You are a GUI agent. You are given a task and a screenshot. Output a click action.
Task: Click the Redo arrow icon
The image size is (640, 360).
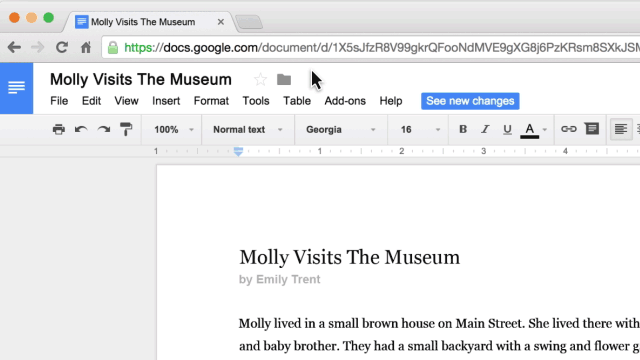point(104,130)
